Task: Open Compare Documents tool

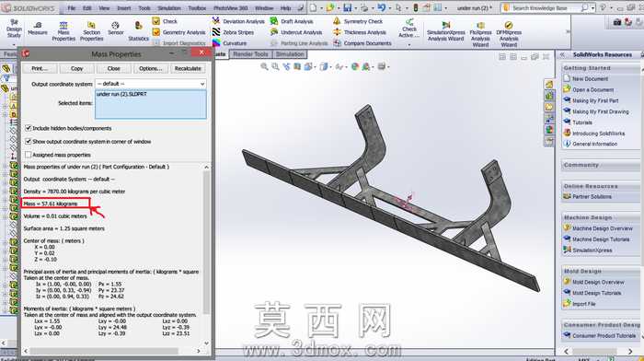Action: click(x=362, y=42)
